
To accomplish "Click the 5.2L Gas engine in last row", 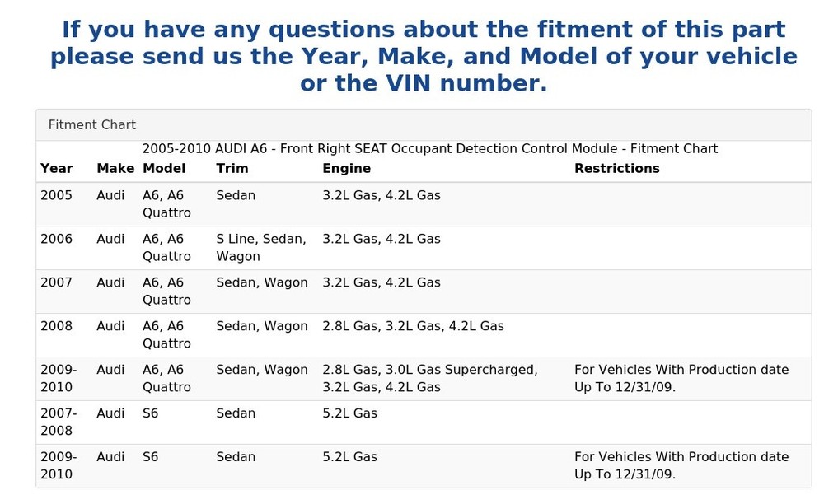I will 349,457.
